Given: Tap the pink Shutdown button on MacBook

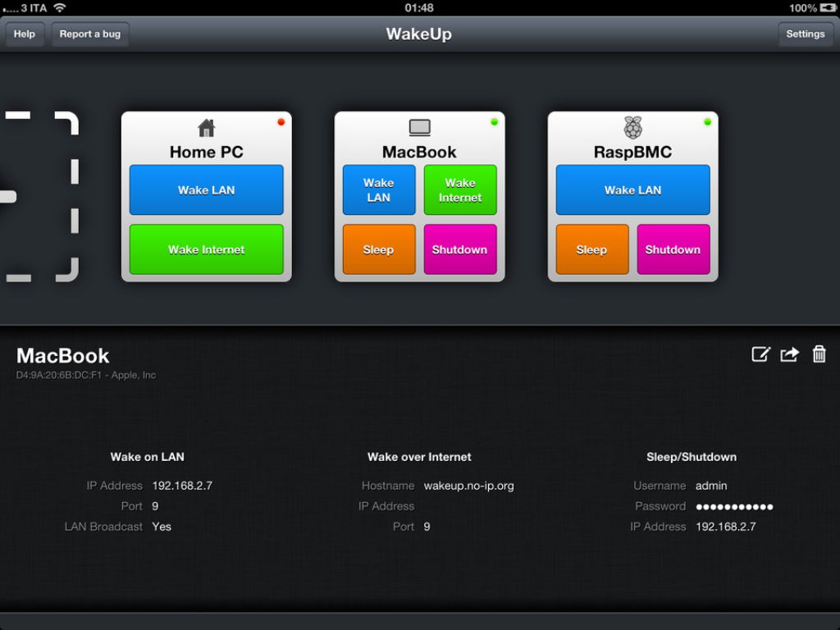Looking at the screenshot, I should pyautogui.click(x=460, y=249).
